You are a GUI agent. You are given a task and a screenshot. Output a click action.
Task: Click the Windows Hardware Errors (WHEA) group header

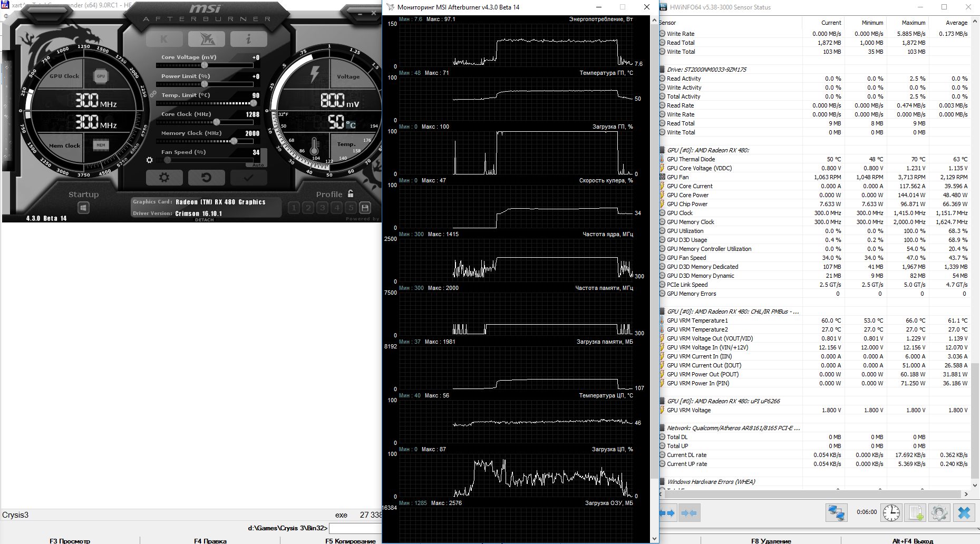(x=711, y=482)
